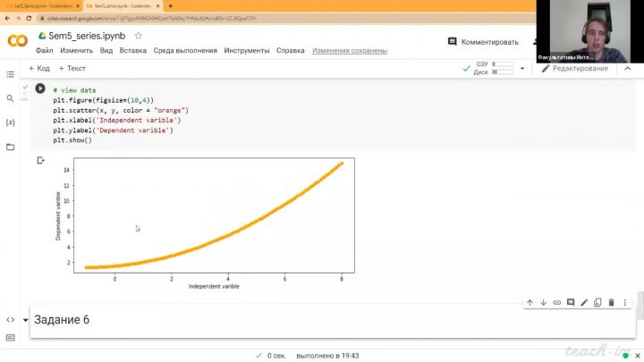The height and width of the screenshot is (362, 644).
Task: Add a new code cell with + Код
Action: (39, 68)
